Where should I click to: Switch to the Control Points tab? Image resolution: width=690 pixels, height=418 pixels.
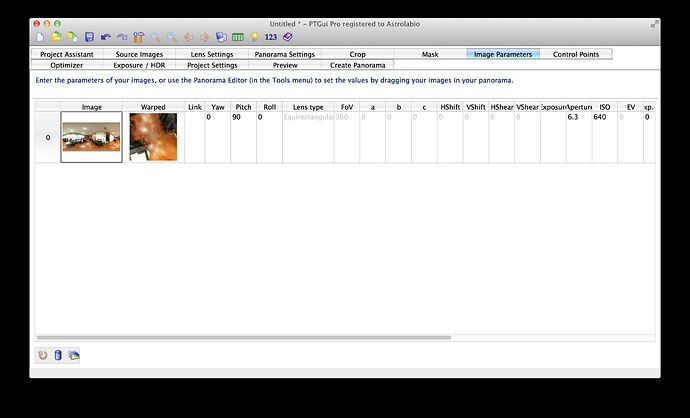[x=576, y=54]
